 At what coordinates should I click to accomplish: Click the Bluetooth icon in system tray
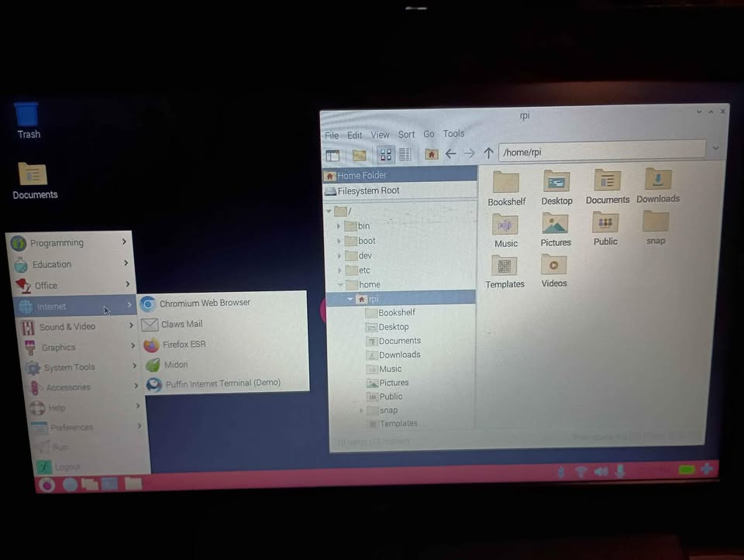coord(562,472)
